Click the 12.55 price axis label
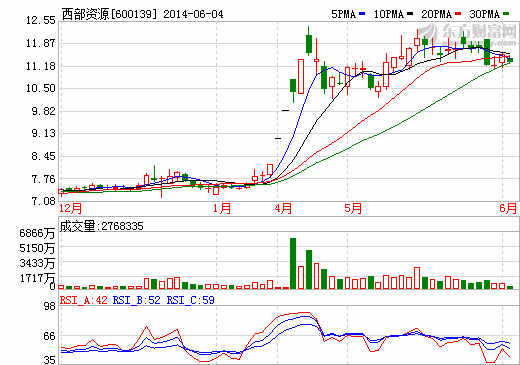 pyautogui.click(x=41, y=21)
